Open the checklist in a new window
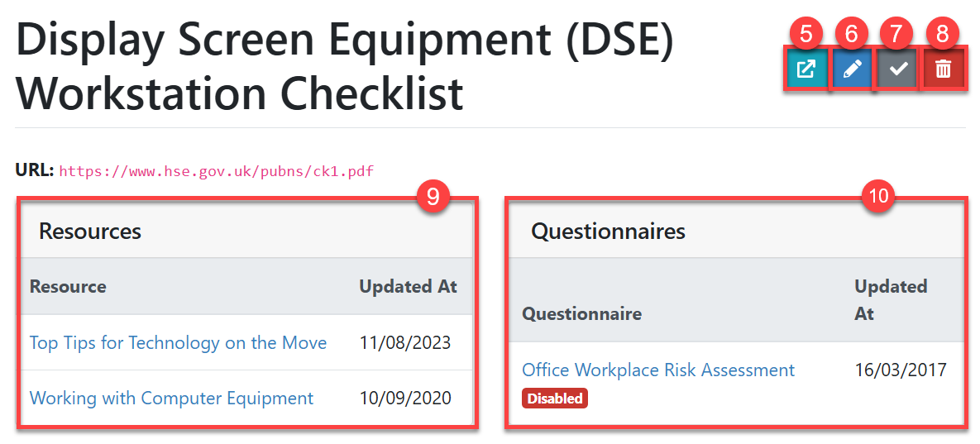The width and height of the screenshot is (980, 444). [x=806, y=69]
